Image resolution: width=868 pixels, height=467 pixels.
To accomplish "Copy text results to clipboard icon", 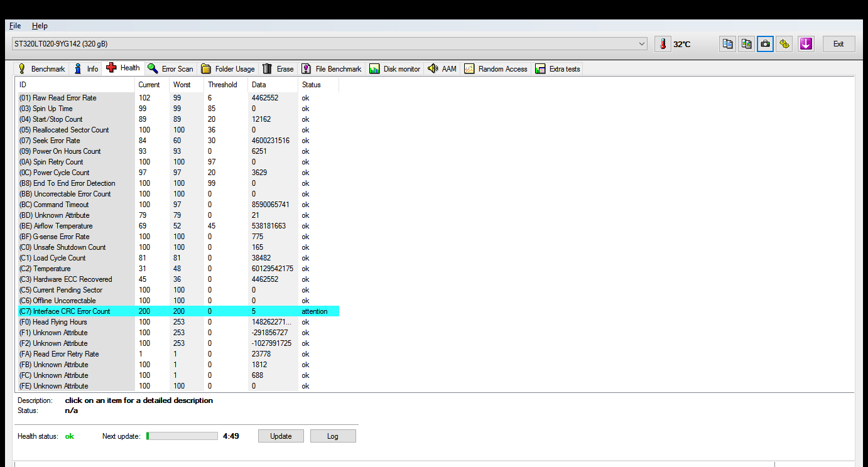I will click(x=728, y=44).
